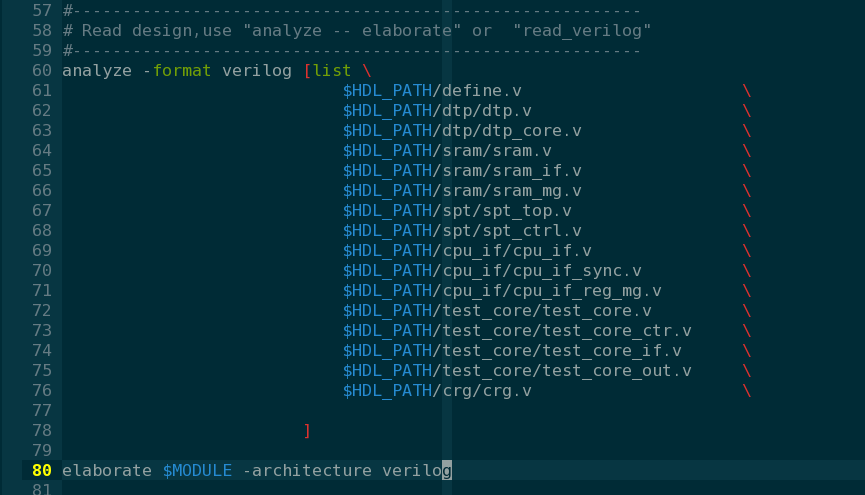Click line number 60 in the gutter

pyautogui.click(x=42, y=70)
